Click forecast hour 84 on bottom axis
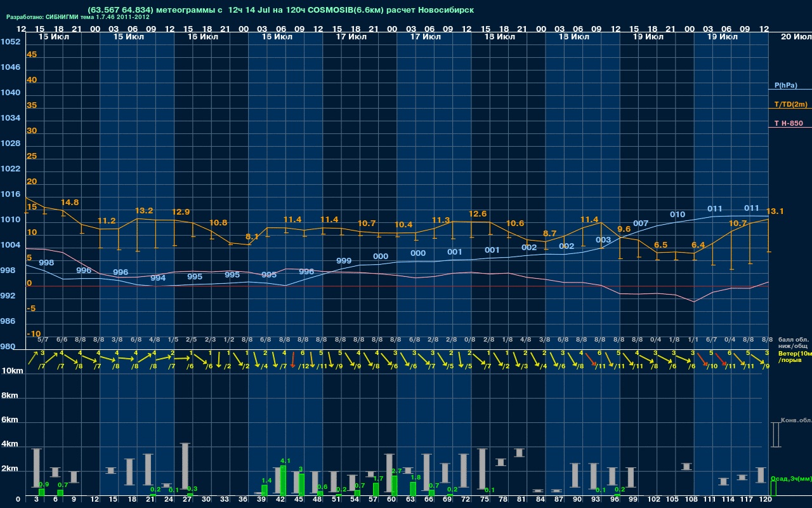This screenshot has height=508, width=812. point(540,500)
